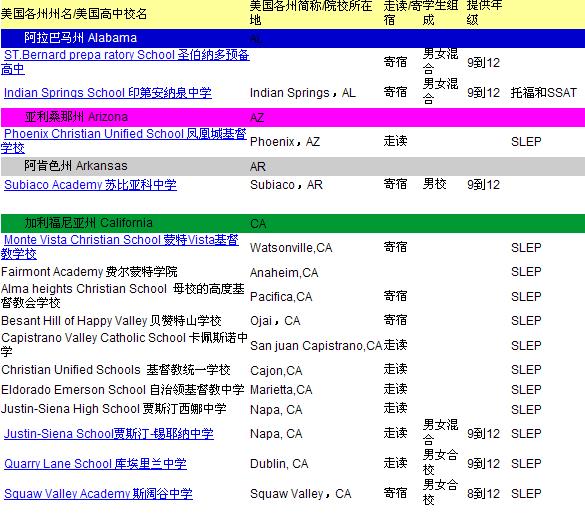This screenshot has height=525, width=585.
Task: Click 男校 cell in Subiaco Academy row
Action: coord(434,184)
